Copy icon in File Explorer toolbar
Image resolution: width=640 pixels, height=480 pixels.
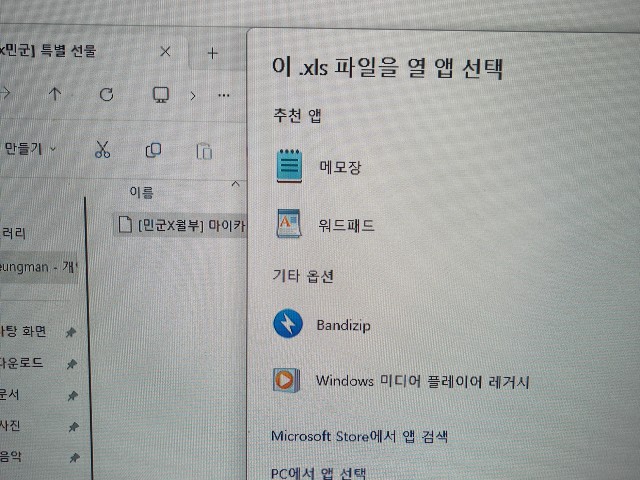pos(153,150)
